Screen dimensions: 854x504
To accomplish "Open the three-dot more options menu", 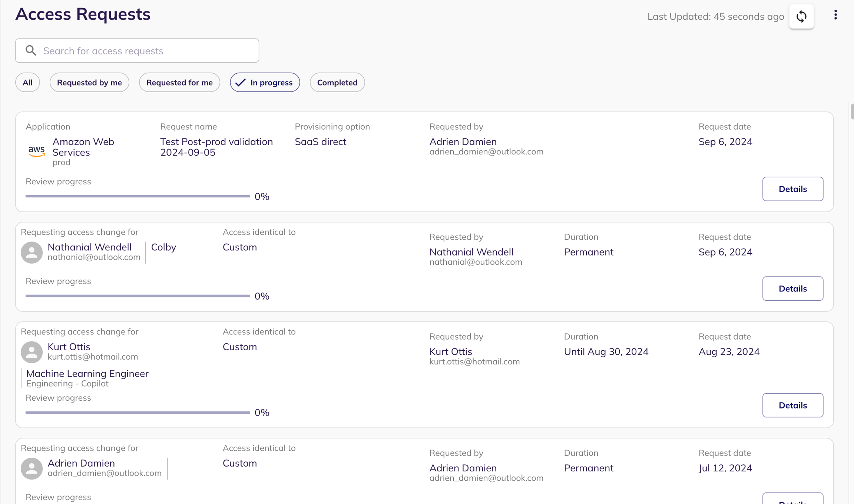I will (x=835, y=15).
